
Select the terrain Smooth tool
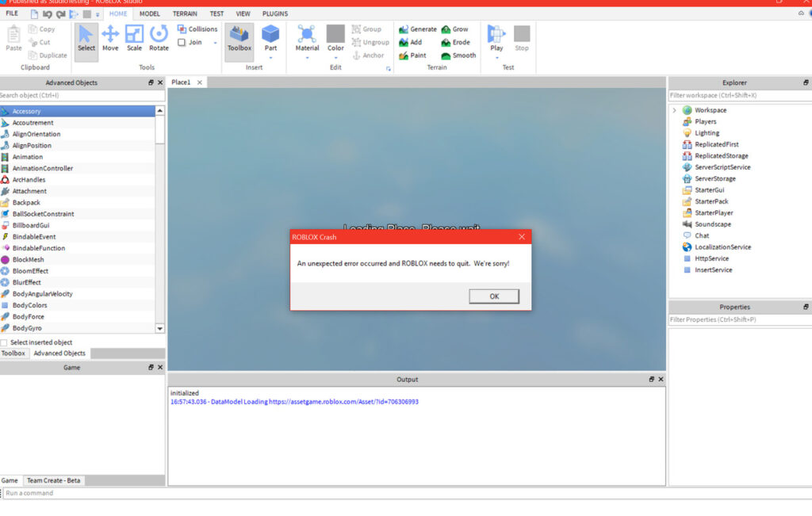coord(458,55)
